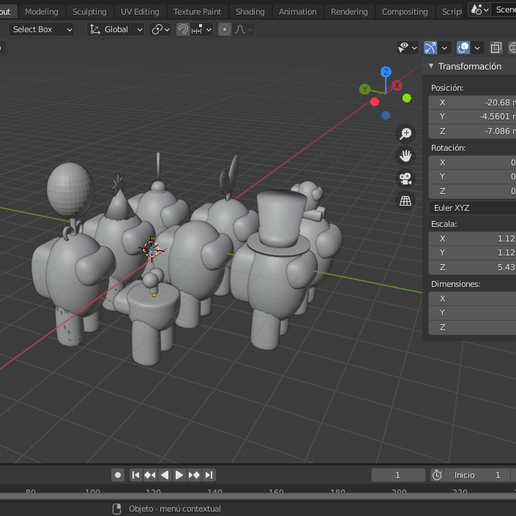Screen dimensions: 516x516
Task: Open the Shading workspace tab
Action: (x=250, y=12)
